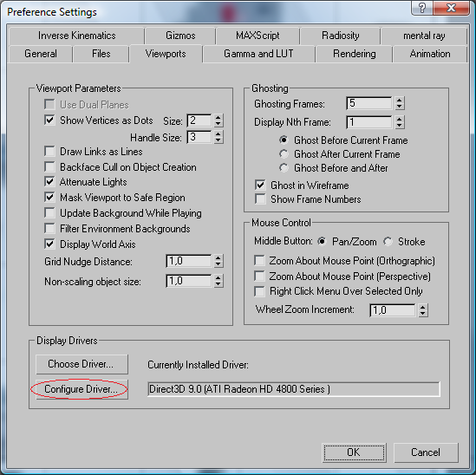Increase vertex dot Size spinner
The height and width of the screenshot is (475, 476).
pos(218,117)
